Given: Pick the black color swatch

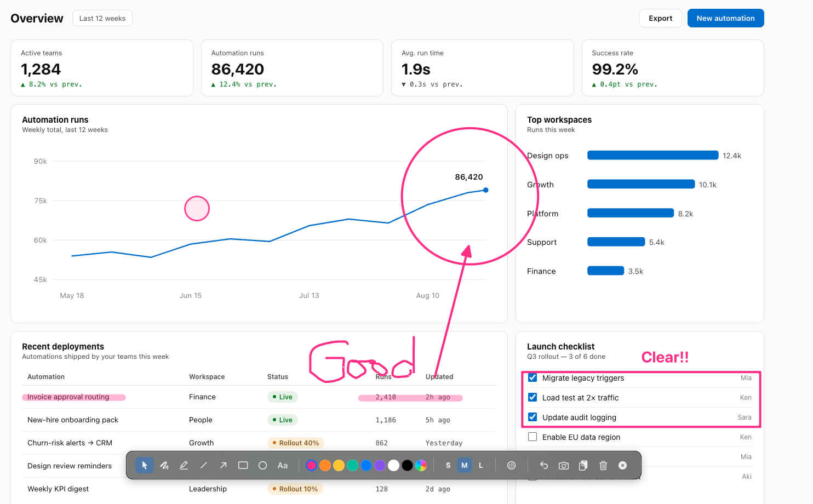Looking at the screenshot, I should click(407, 465).
